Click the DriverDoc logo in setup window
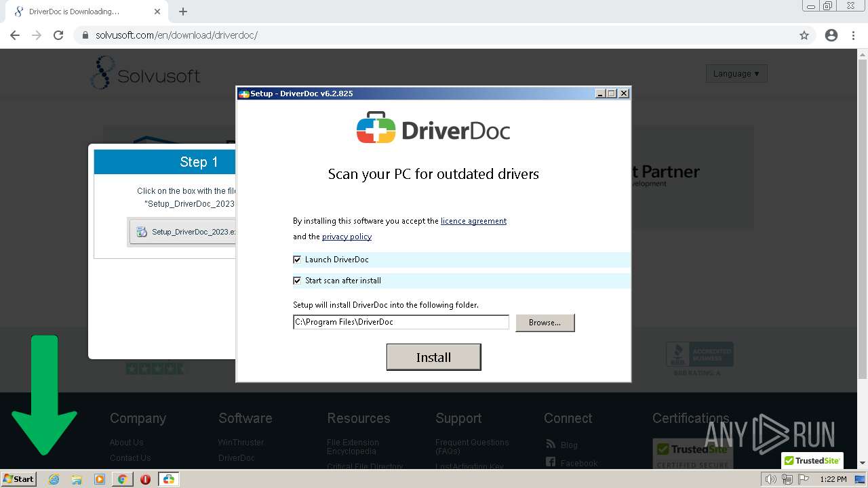 click(x=433, y=128)
